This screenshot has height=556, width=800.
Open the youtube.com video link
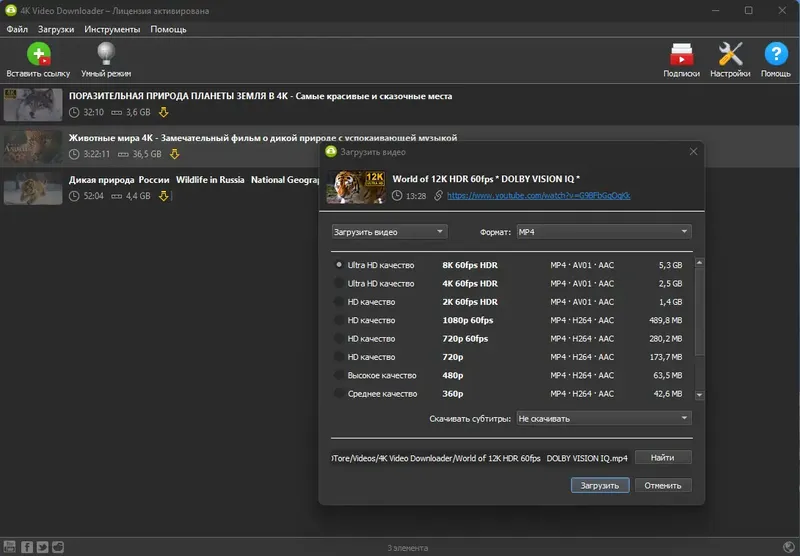(539, 196)
